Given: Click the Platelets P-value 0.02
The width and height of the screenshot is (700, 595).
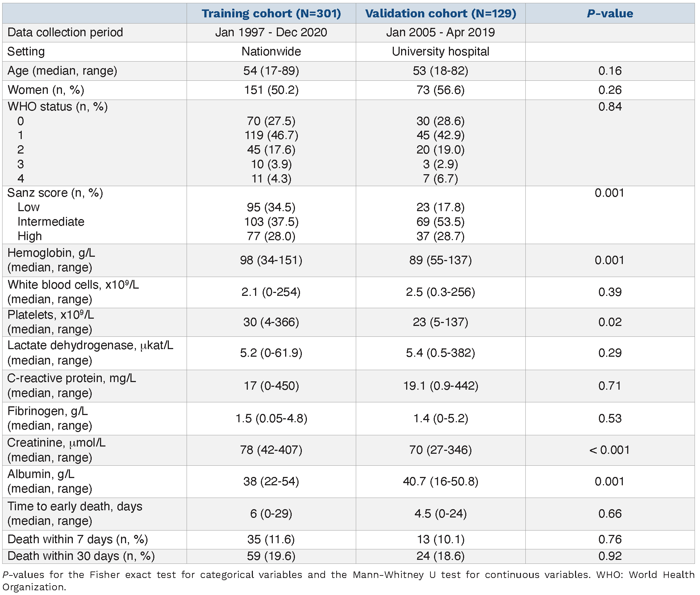Looking at the screenshot, I should [x=610, y=322].
